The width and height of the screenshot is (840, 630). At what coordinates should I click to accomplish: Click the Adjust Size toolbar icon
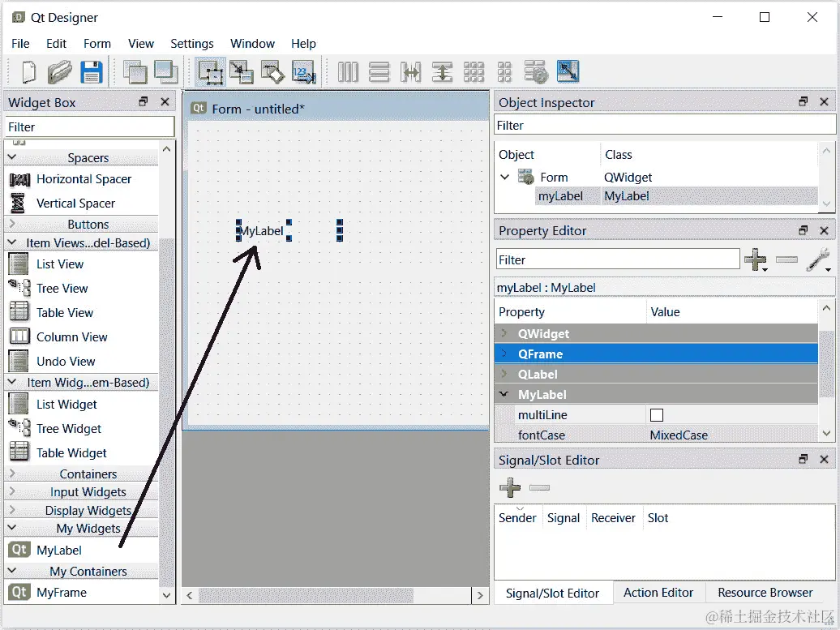[x=568, y=72]
